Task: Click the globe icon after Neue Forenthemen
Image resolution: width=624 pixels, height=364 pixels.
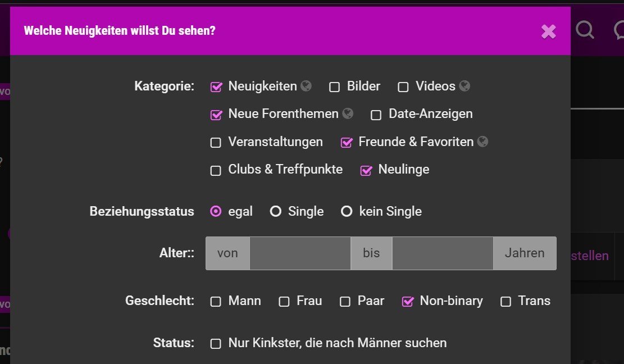Action: pos(348,114)
